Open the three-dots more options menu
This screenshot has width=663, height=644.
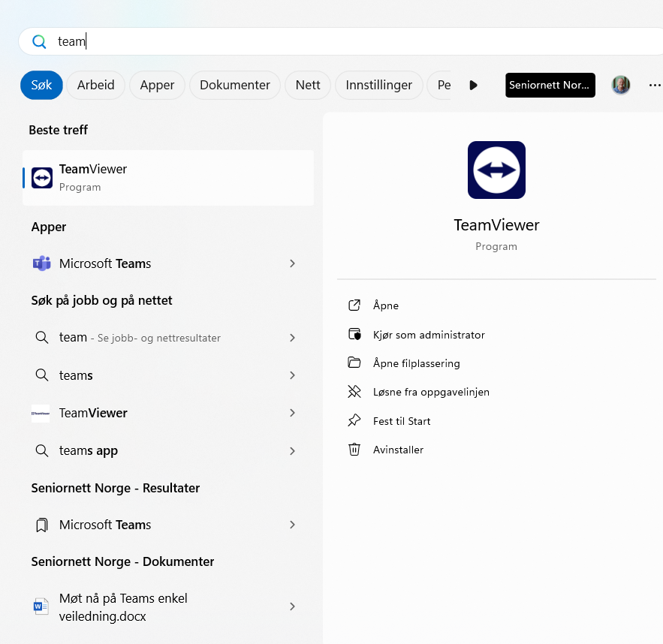655,85
